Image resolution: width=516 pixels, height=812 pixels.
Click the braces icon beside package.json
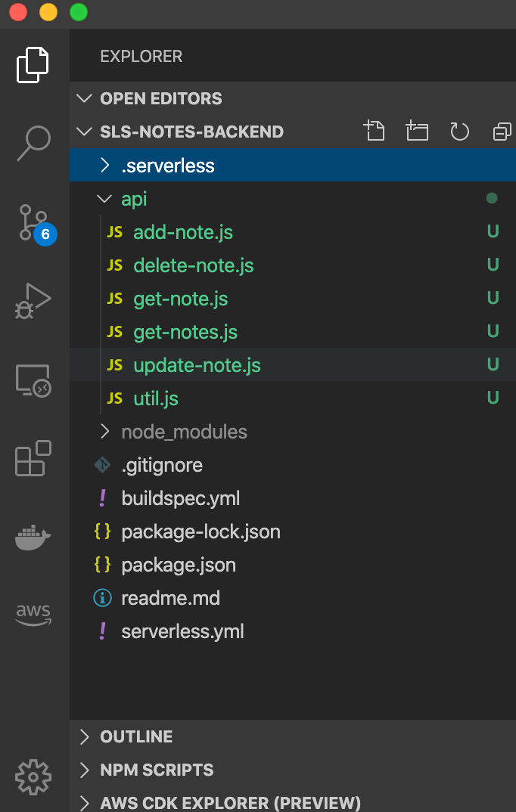coord(103,565)
